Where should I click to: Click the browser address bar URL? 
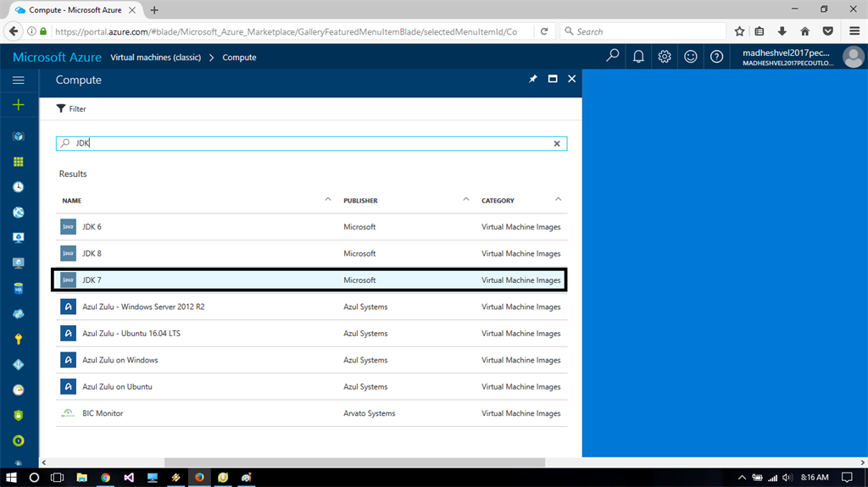pos(287,31)
